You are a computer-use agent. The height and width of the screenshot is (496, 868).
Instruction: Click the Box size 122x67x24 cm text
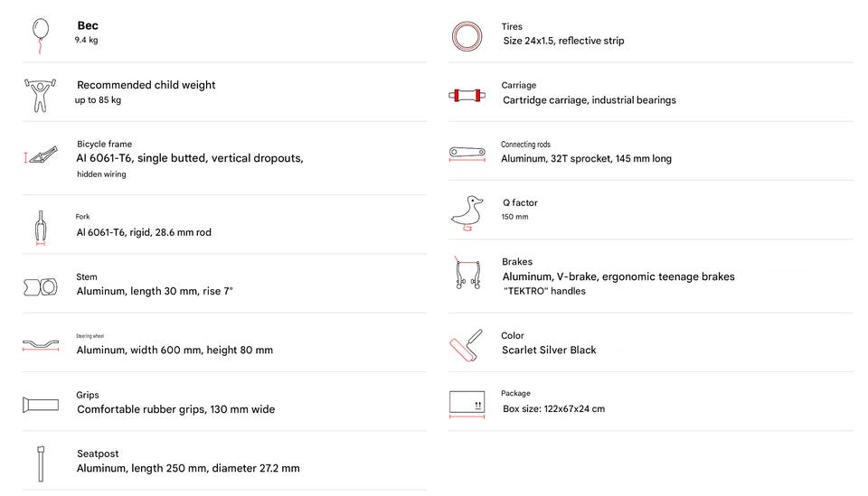pos(553,409)
